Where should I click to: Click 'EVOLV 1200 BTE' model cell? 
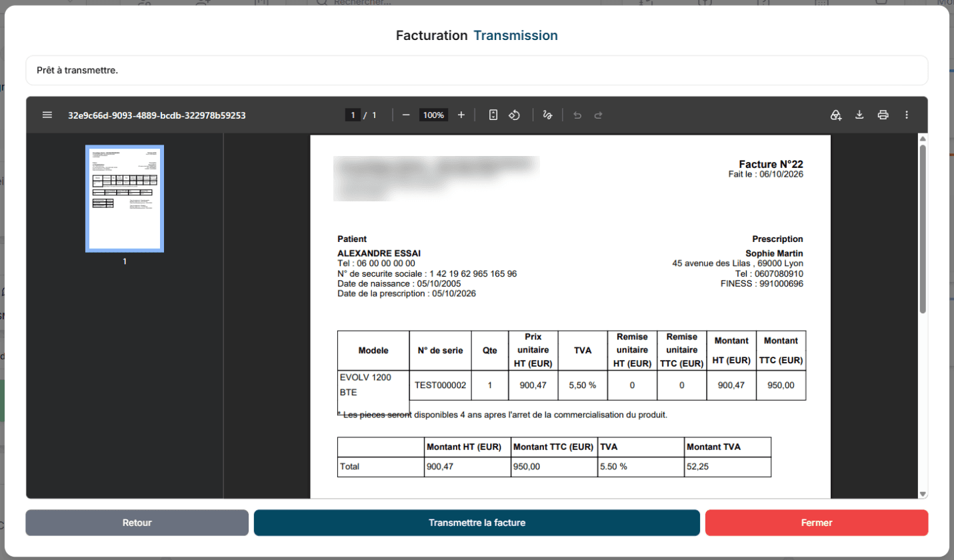[x=373, y=385]
